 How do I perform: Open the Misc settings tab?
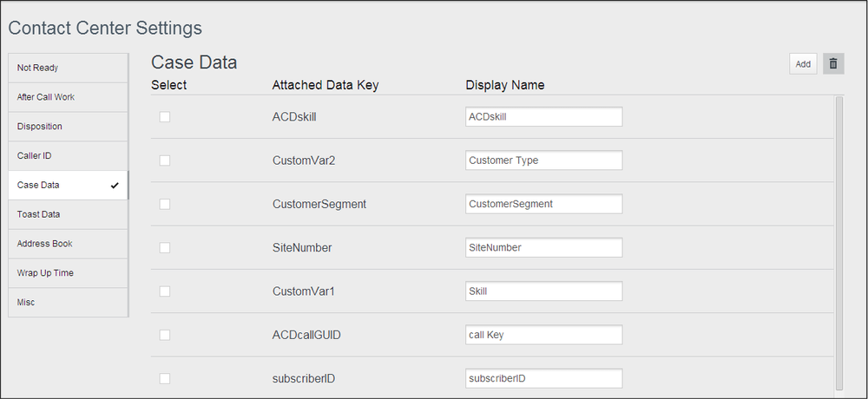point(68,303)
